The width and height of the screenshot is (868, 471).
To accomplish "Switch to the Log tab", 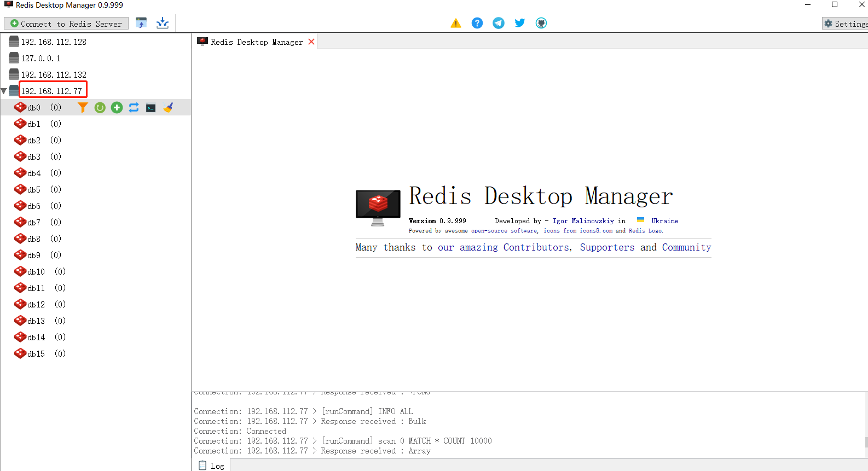I will [x=211, y=466].
